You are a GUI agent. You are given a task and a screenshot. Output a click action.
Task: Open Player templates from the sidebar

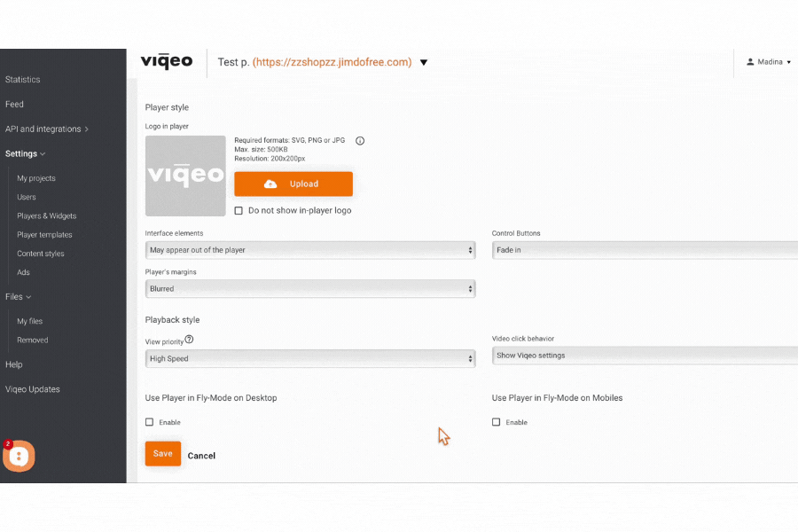click(44, 234)
